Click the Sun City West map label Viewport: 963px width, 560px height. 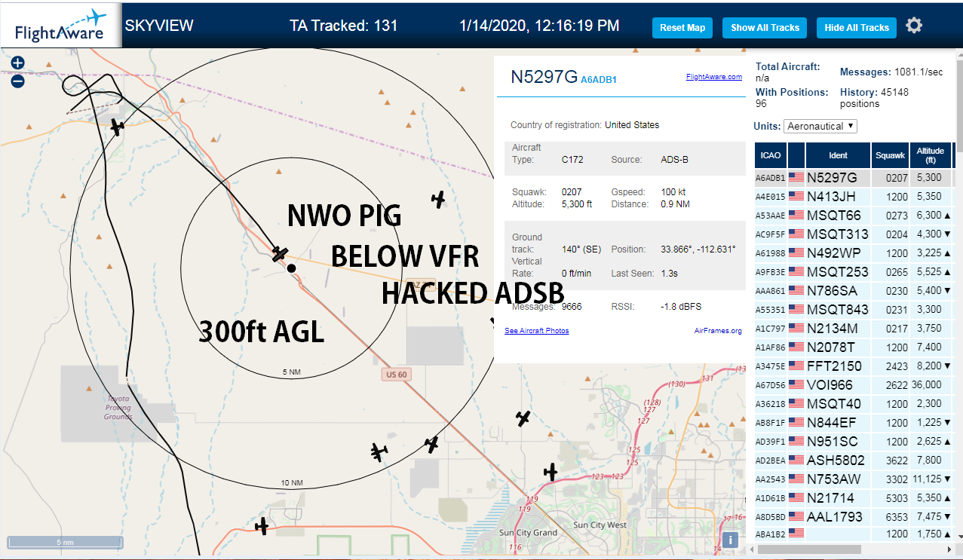pos(600,525)
